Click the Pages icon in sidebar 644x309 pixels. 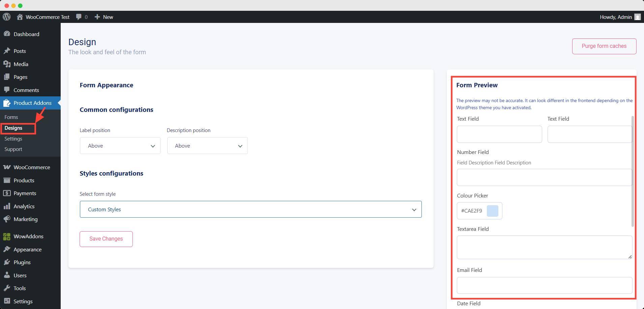click(7, 77)
